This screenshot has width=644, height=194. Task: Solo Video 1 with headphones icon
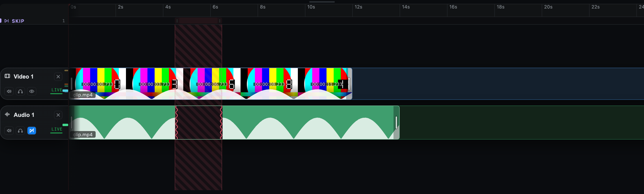pos(20,91)
